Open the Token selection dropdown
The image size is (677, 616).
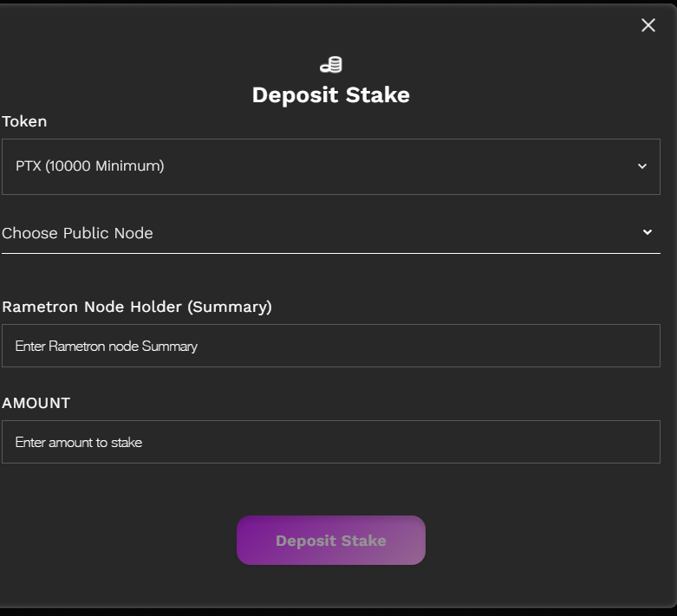click(330, 166)
